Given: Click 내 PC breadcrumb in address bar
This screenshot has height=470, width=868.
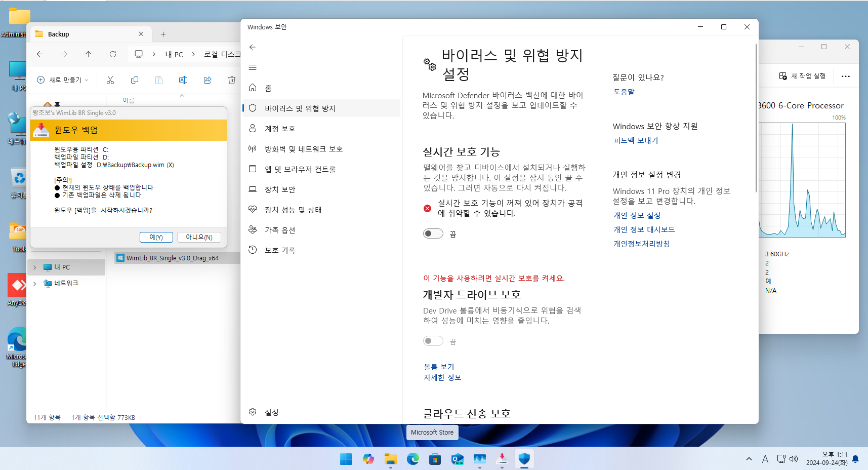Looking at the screenshot, I should [174, 54].
